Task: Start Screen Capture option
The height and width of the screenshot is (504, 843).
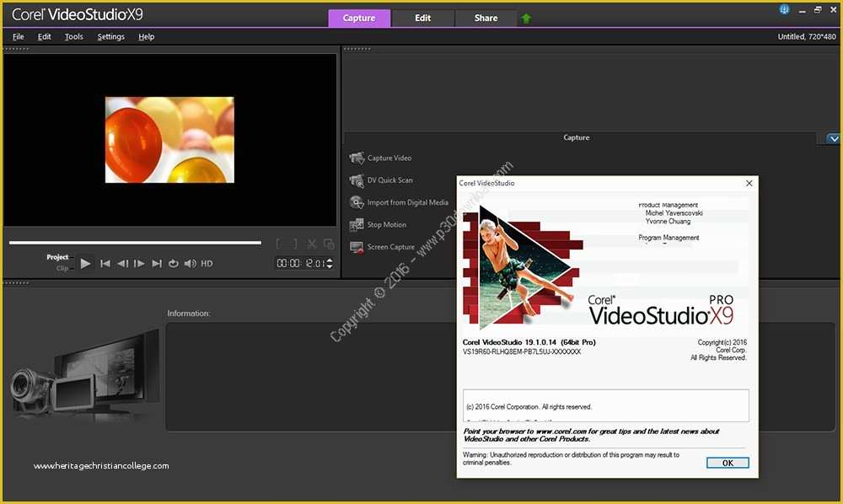Action: coord(382,247)
